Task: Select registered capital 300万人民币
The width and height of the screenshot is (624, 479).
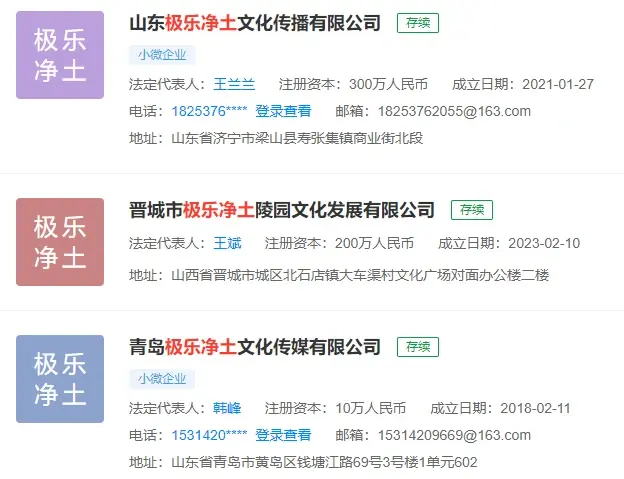Action: click(x=388, y=84)
